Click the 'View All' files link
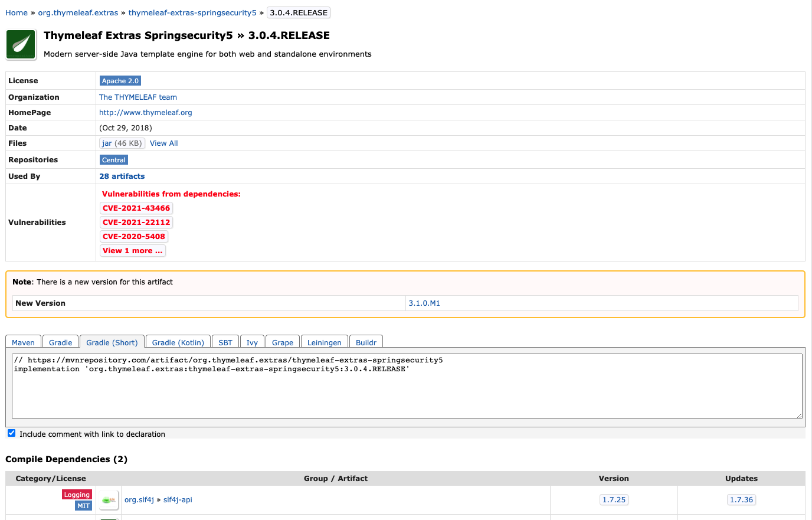The width and height of the screenshot is (812, 520). [x=163, y=143]
